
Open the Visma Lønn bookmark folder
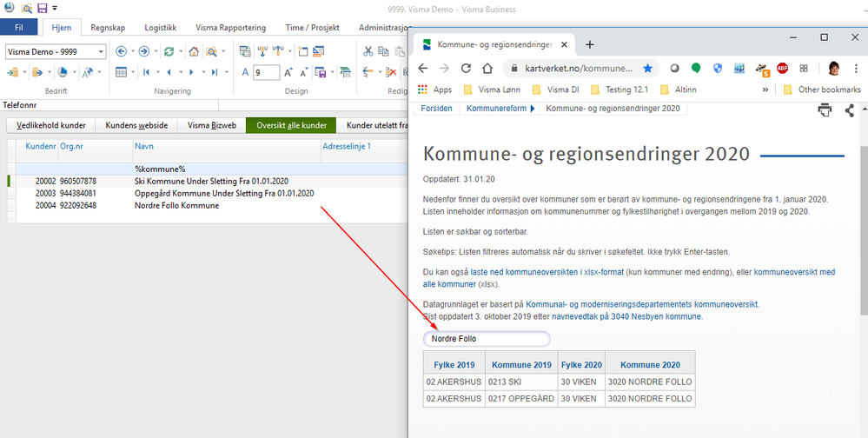pyautogui.click(x=492, y=90)
